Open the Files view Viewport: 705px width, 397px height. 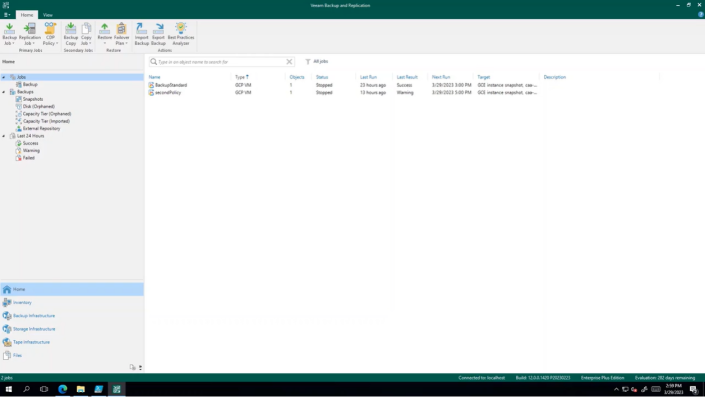(72, 355)
